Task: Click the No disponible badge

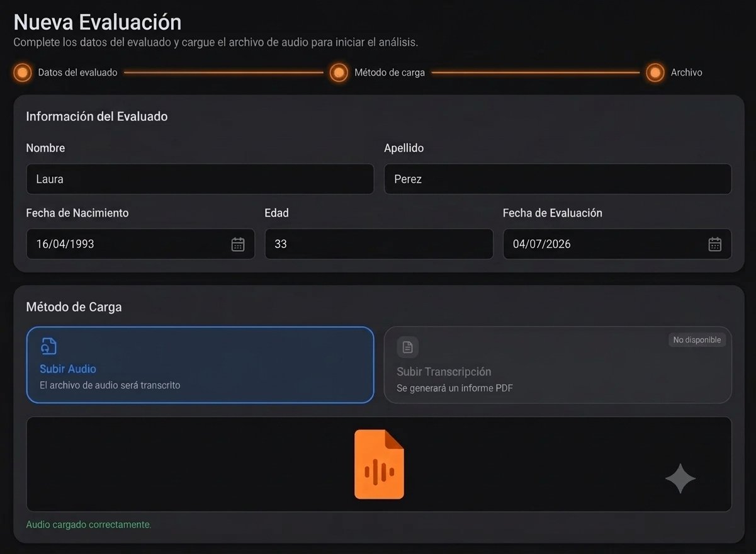Action: coord(697,340)
